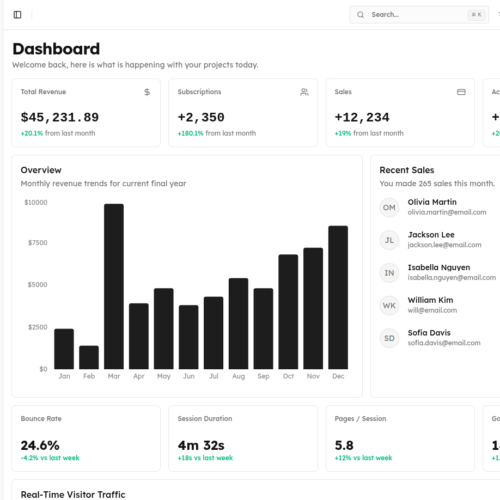500x500 pixels.
Task: Click the dollar icon on Total Revenue card
Action: (x=147, y=92)
